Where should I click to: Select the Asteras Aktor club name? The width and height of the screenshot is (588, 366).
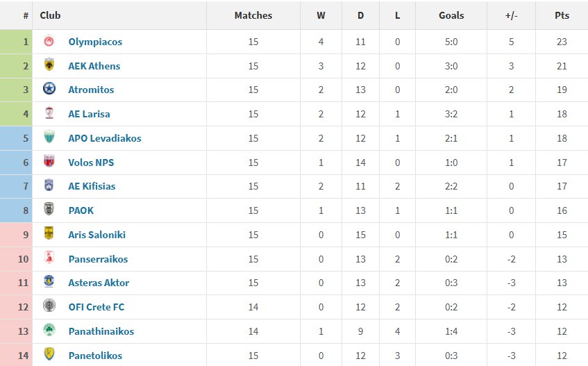coord(99,283)
